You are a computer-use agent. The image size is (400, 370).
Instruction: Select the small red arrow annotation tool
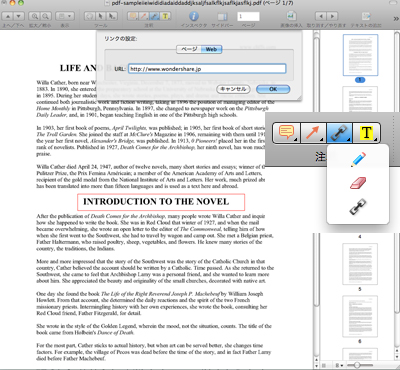(144, 16)
